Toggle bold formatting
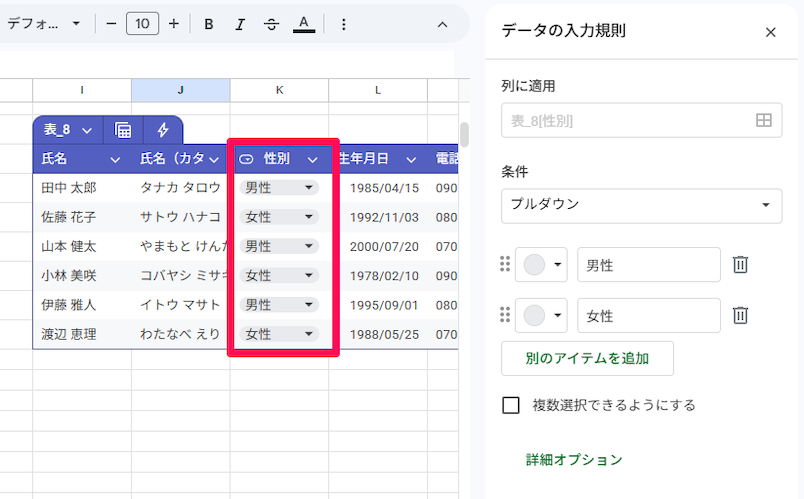 point(209,24)
